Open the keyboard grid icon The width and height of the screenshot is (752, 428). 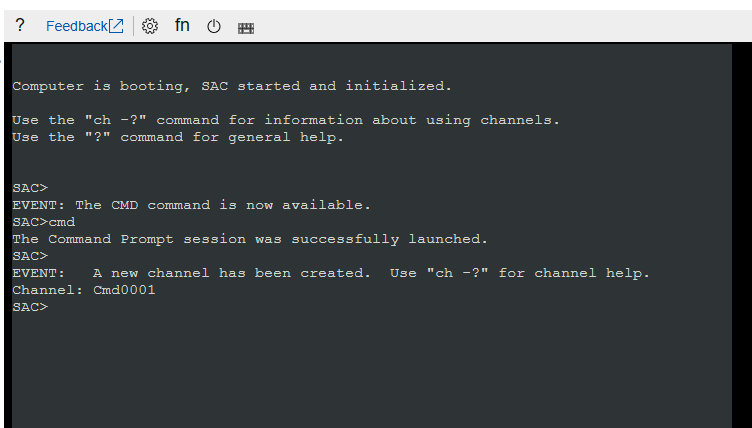coord(245,28)
